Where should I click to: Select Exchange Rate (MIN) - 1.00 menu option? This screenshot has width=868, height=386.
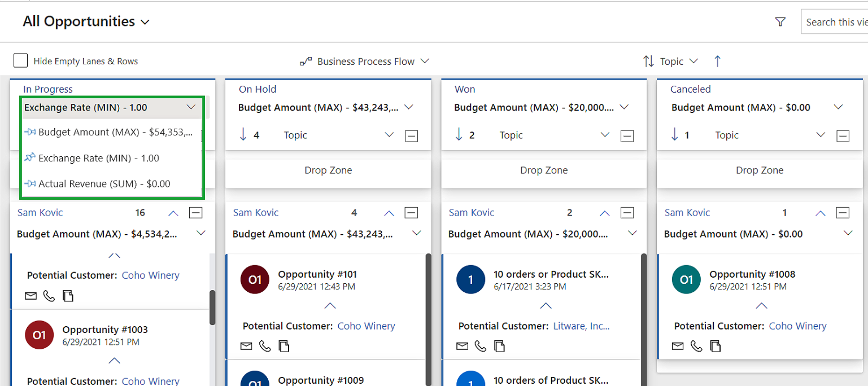click(x=112, y=159)
